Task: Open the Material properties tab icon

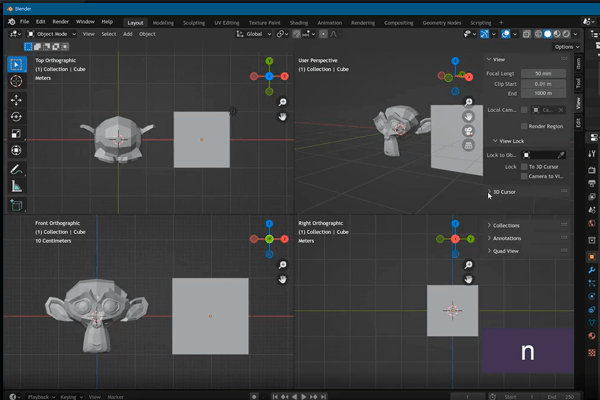Action: (x=592, y=336)
